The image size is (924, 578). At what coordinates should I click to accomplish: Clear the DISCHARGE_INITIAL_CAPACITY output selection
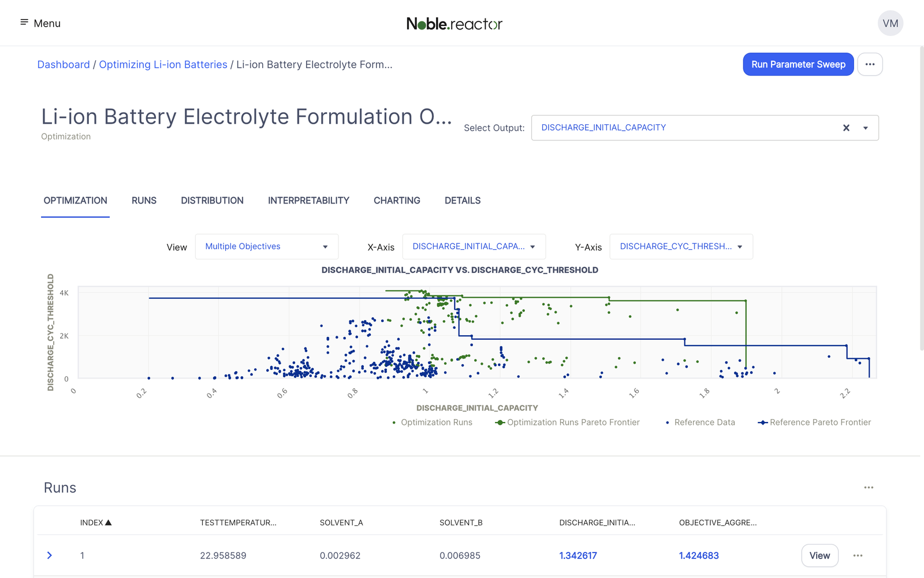pyautogui.click(x=846, y=128)
